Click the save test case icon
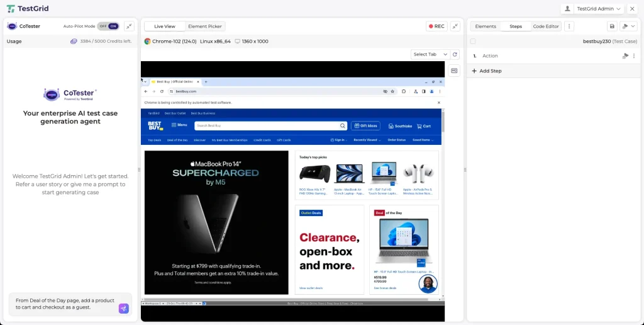This screenshot has height=325, width=644. (x=612, y=26)
